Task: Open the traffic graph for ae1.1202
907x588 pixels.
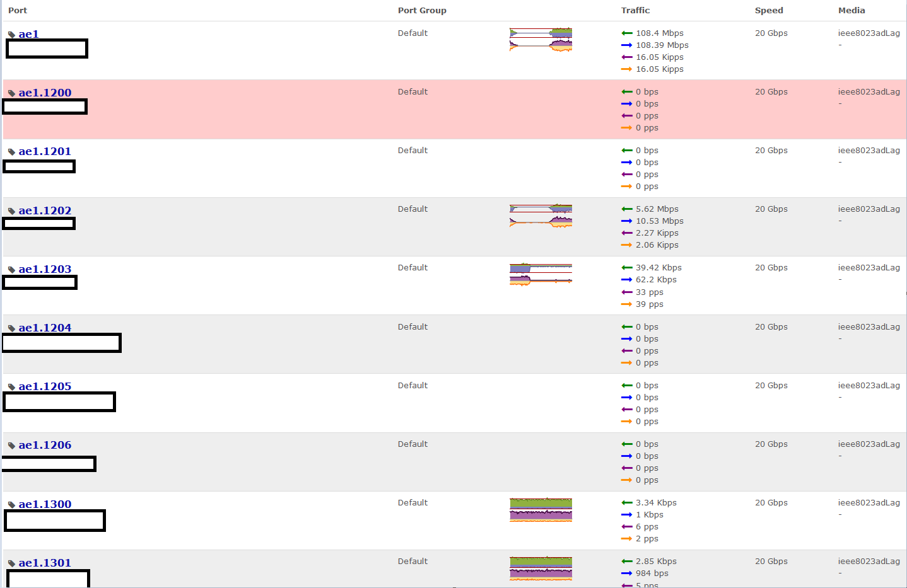Action: (x=541, y=215)
